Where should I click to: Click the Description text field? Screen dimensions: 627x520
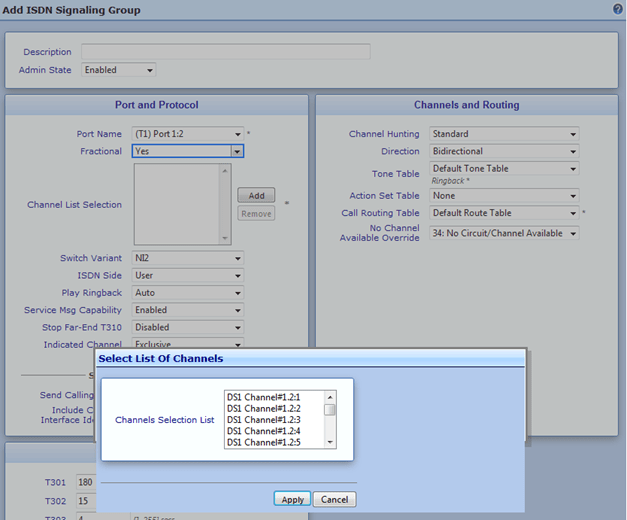[x=225, y=52]
